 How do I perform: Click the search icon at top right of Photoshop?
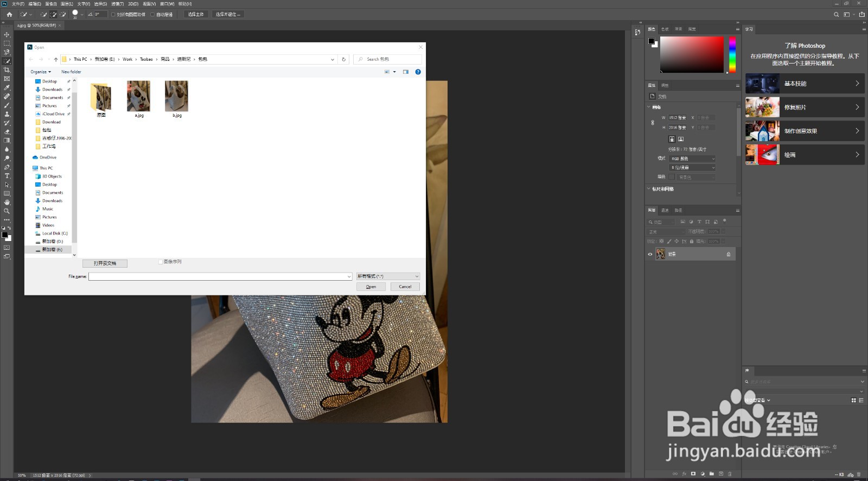pos(836,15)
